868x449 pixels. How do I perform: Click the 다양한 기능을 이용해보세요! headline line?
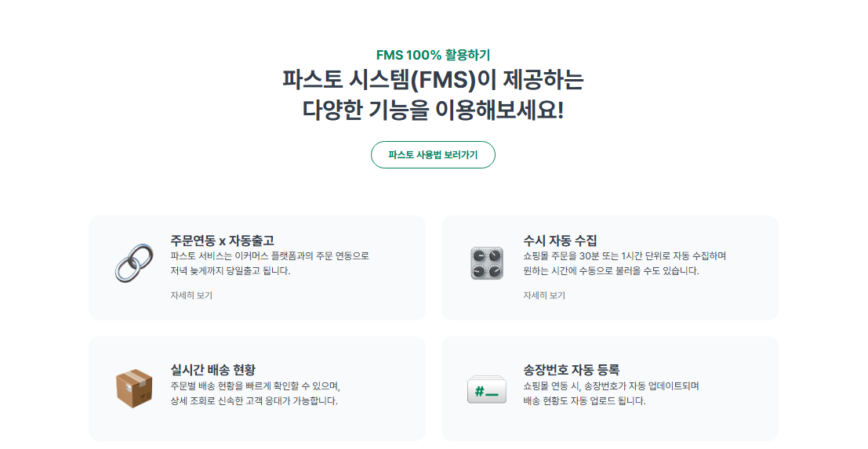[433, 110]
